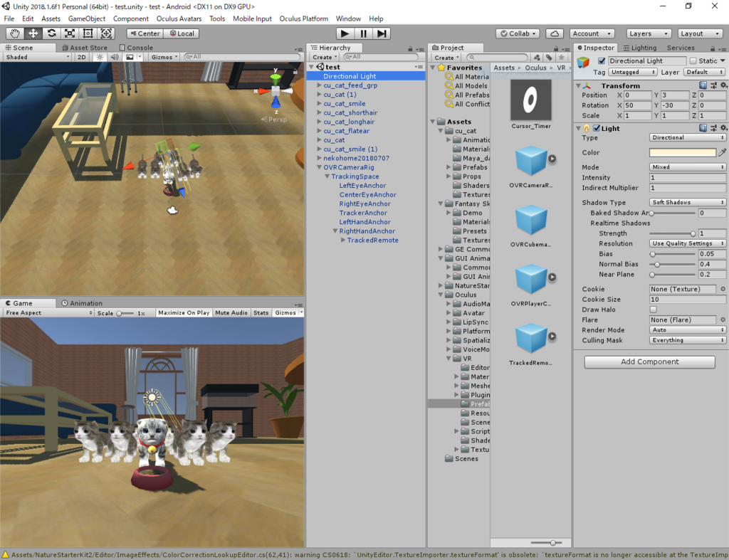Start Play mode
Viewport: 729px width, 560px height.
tap(345, 33)
